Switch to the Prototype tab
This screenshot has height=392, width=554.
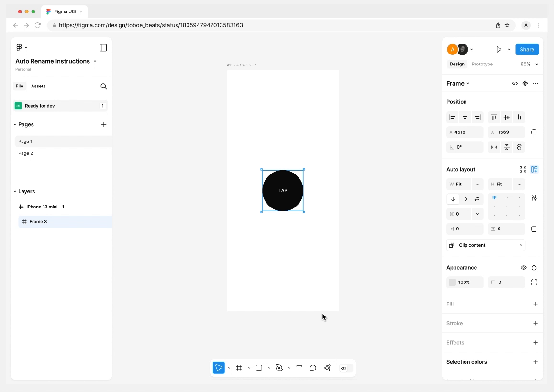coord(482,64)
